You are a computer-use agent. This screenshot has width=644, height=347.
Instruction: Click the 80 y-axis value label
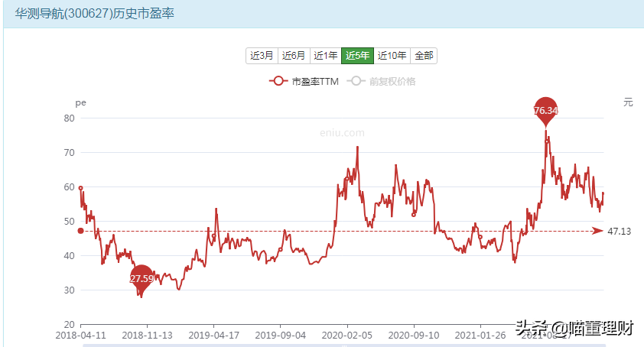click(x=69, y=118)
